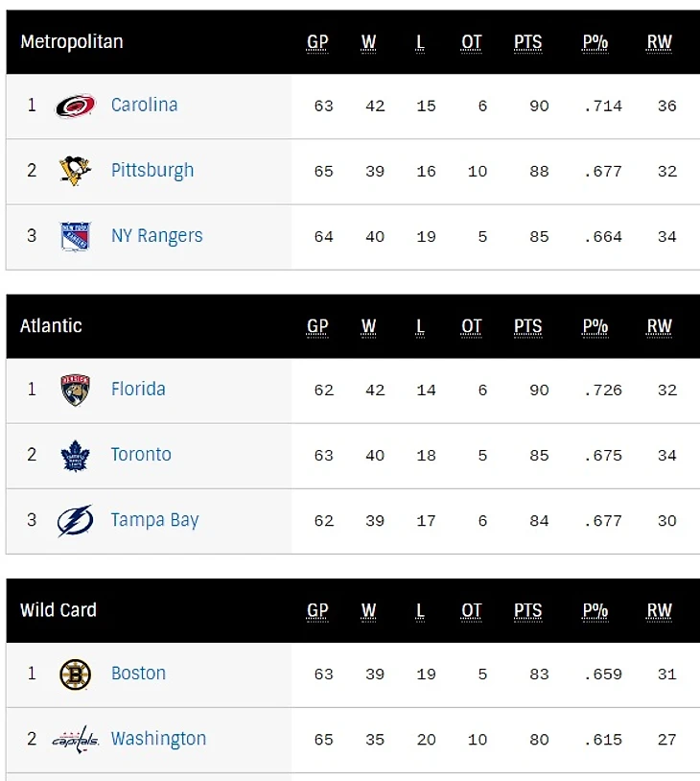Click the Washington Capitals logo
This screenshot has width=700, height=781.
pos(75,739)
